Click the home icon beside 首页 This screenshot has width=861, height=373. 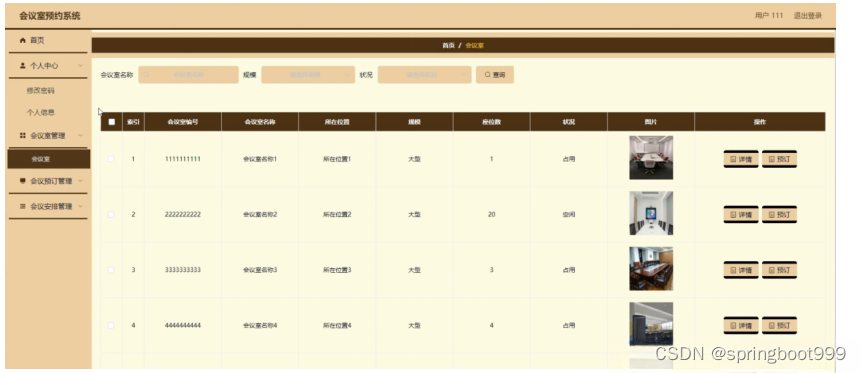23,41
